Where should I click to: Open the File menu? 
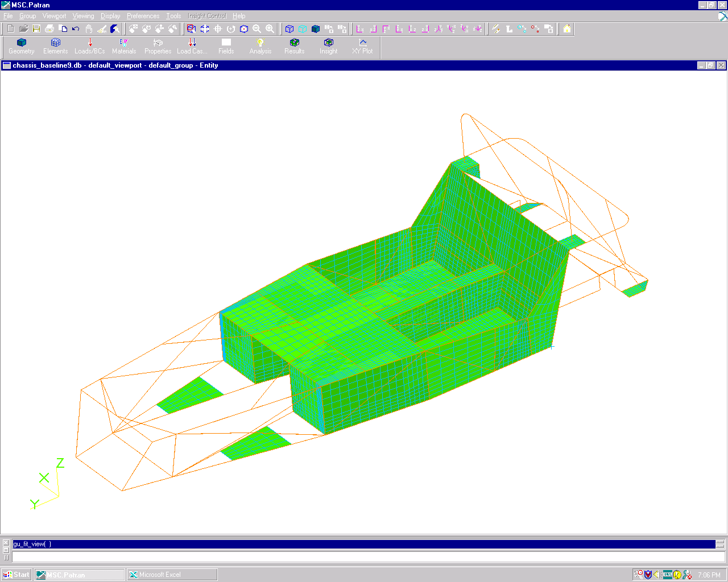(8, 16)
